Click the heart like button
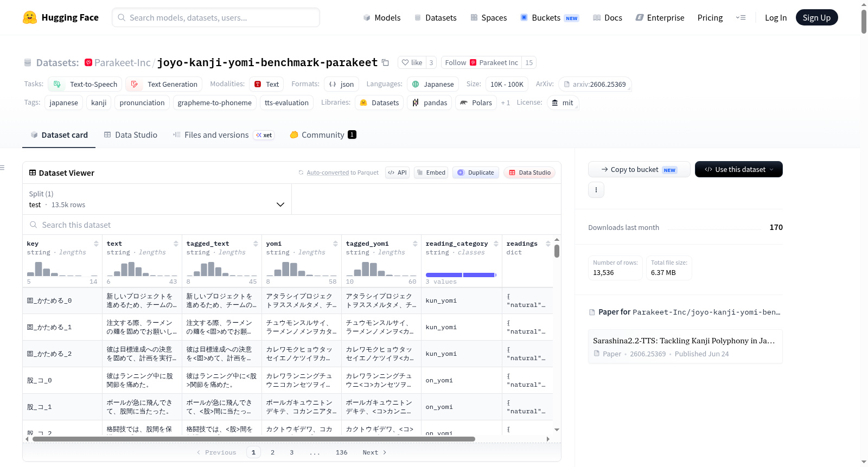This screenshot has width=868, height=467. (x=412, y=62)
